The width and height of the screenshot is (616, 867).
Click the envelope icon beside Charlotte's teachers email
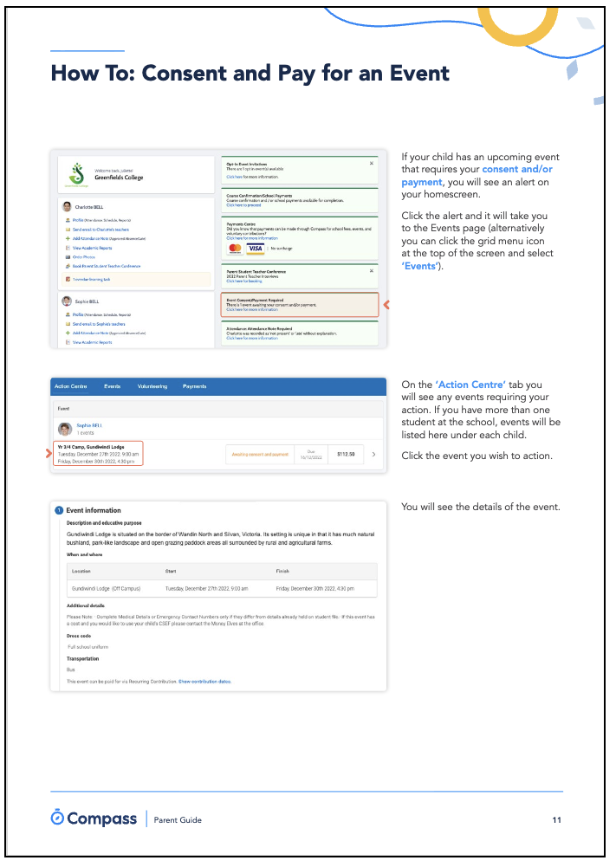point(68,230)
